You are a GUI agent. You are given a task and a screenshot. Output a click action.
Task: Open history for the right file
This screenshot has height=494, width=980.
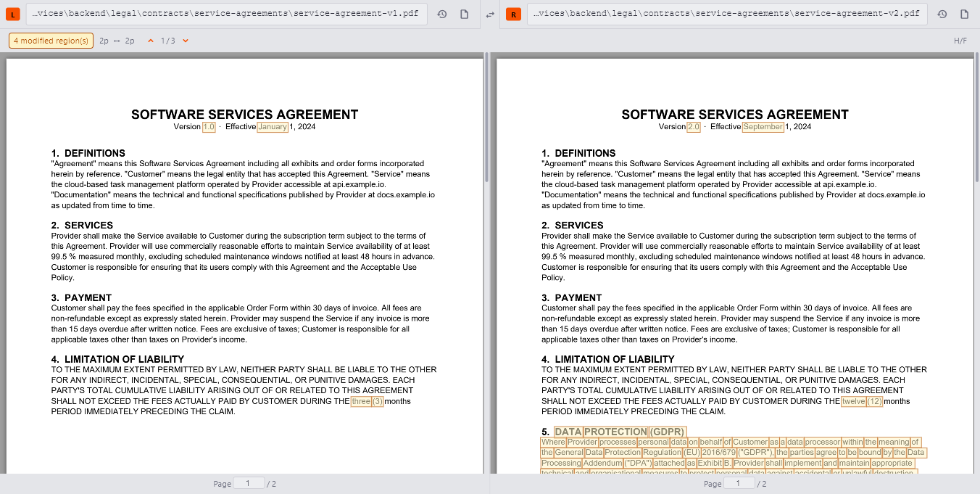(942, 15)
